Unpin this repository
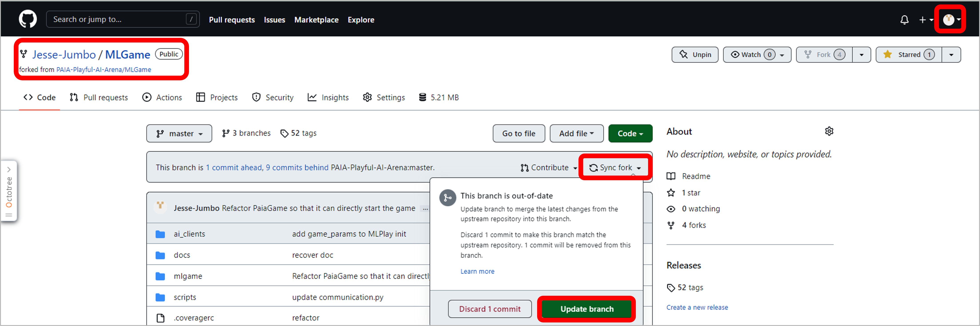The height and width of the screenshot is (326, 980). coord(695,55)
